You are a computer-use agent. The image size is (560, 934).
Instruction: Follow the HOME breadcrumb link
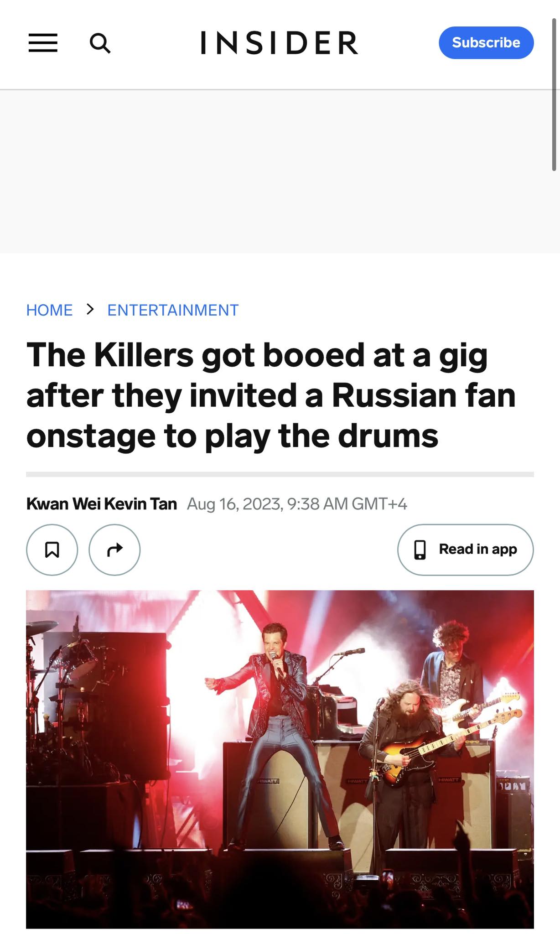pyautogui.click(x=49, y=310)
